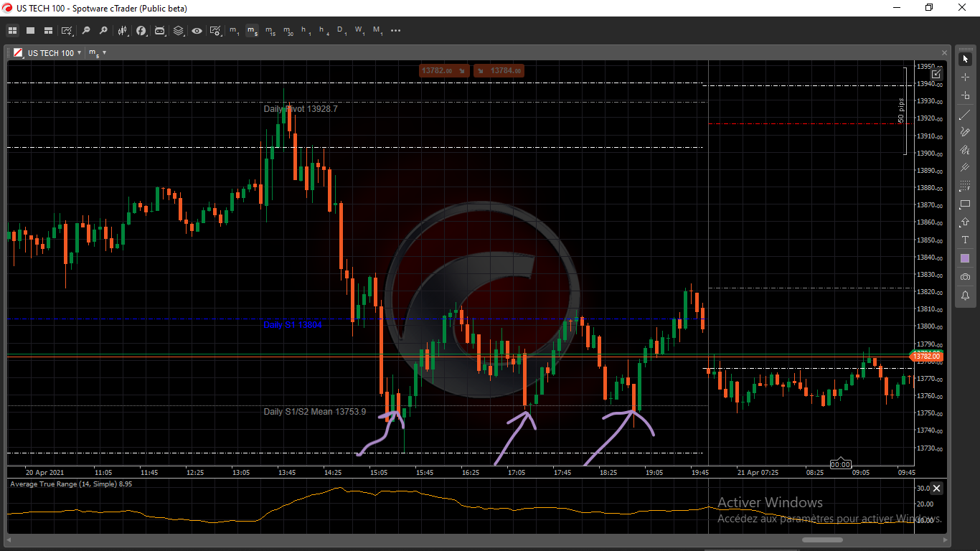This screenshot has height=551, width=980.
Task: Click the 21 Apr 07:25 time axis label
Action: pos(758,473)
